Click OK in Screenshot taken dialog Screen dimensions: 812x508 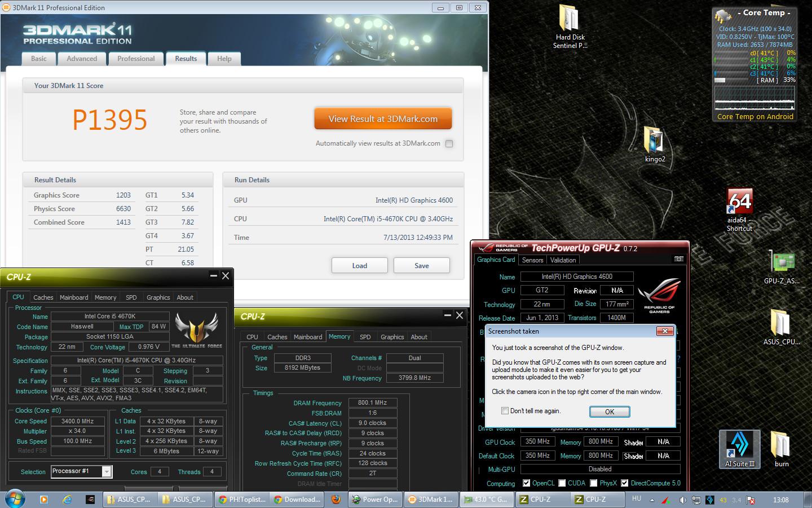[x=610, y=411]
